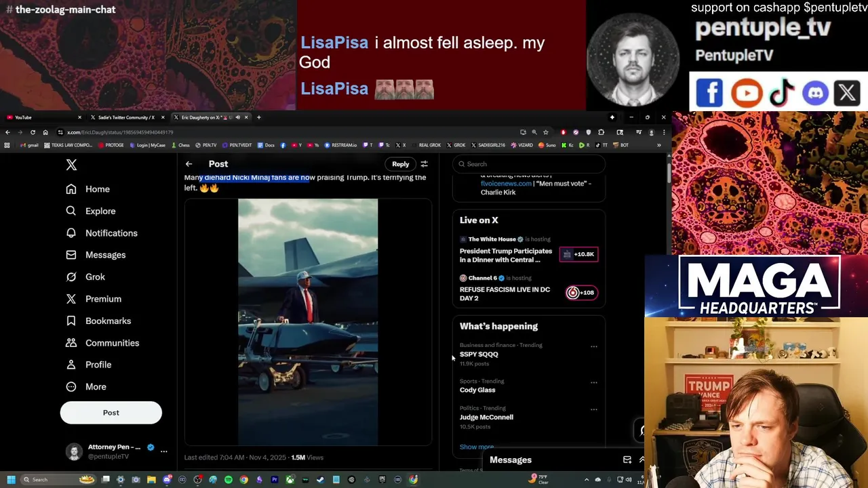The image size is (868, 488).
Task: Compose new message icon in Messages drawer
Action: click(627, 460)
